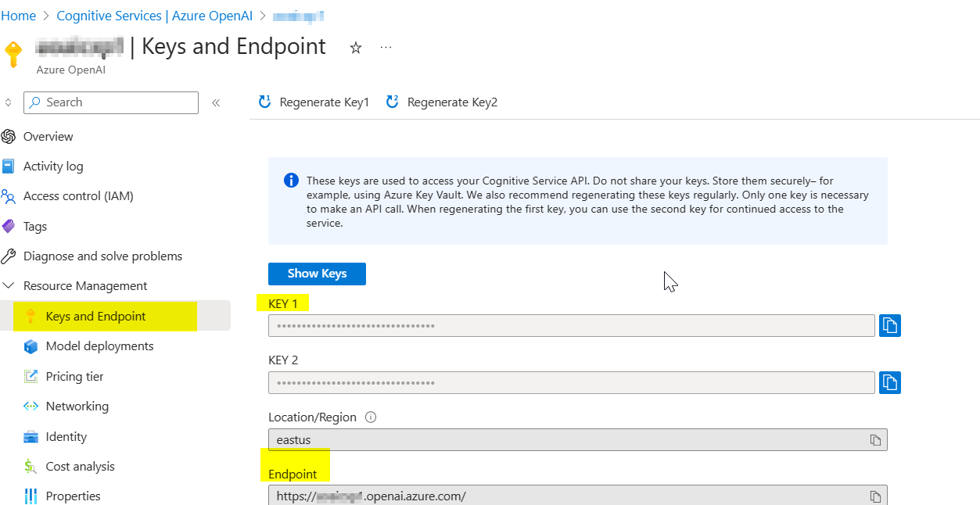
Task: Open Networking settings
Action: tap(77, 406)
